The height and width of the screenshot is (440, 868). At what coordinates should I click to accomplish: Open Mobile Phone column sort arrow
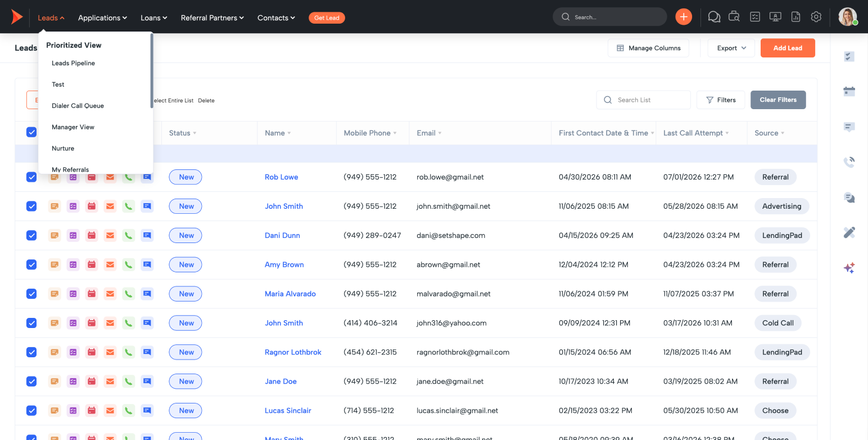[x=395, y=133]
